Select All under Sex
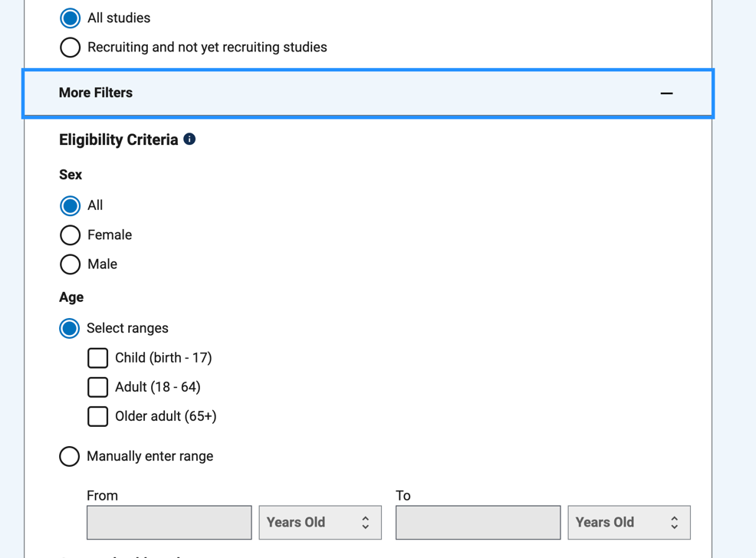 pyautogui.click(x=70, y=205)
